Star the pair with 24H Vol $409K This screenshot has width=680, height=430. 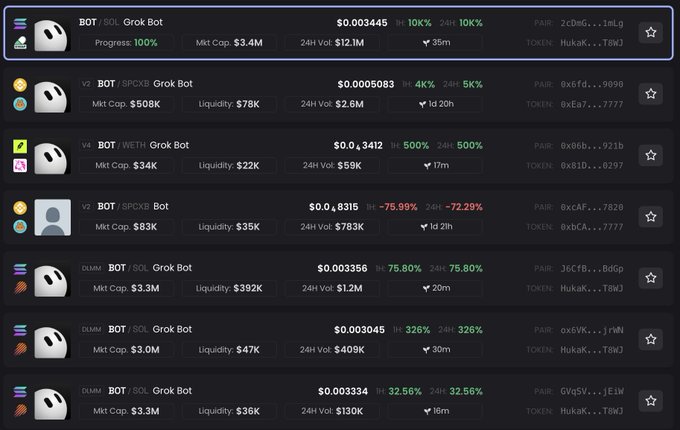[x=651, y=339]
